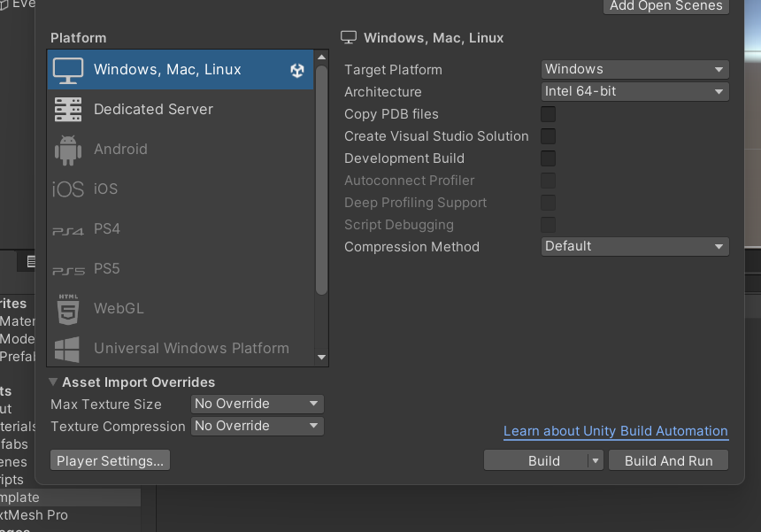Open the Compression Method dropdown
This screenshot has width=761, height=532.
[634, 246]
